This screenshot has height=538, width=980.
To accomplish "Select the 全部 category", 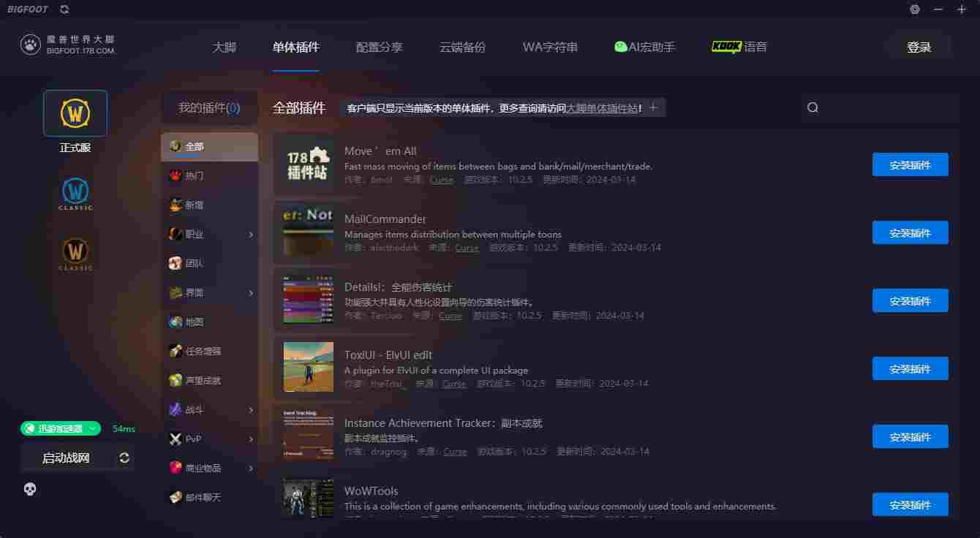I will pos(209,146).
